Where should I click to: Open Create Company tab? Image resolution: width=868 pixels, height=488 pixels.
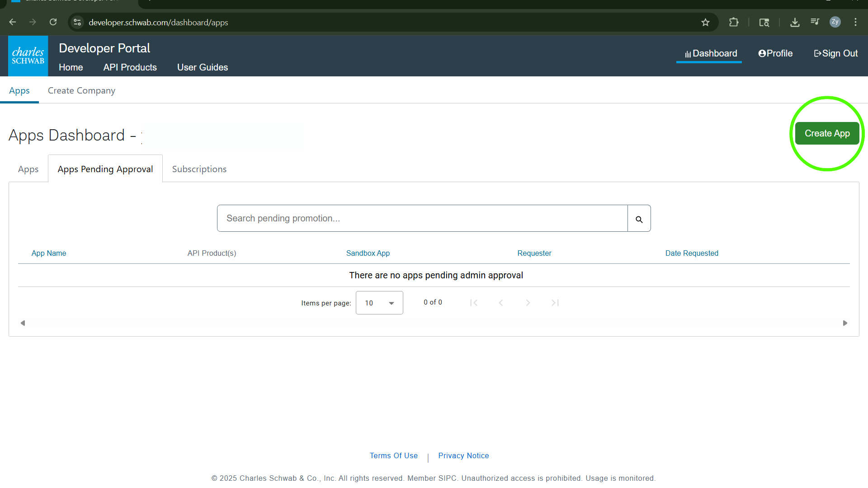click(81, 90)
